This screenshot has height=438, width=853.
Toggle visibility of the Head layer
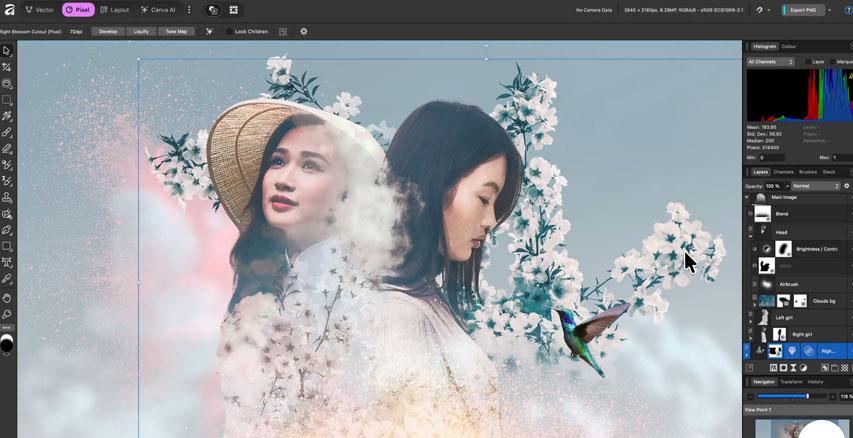750,229
